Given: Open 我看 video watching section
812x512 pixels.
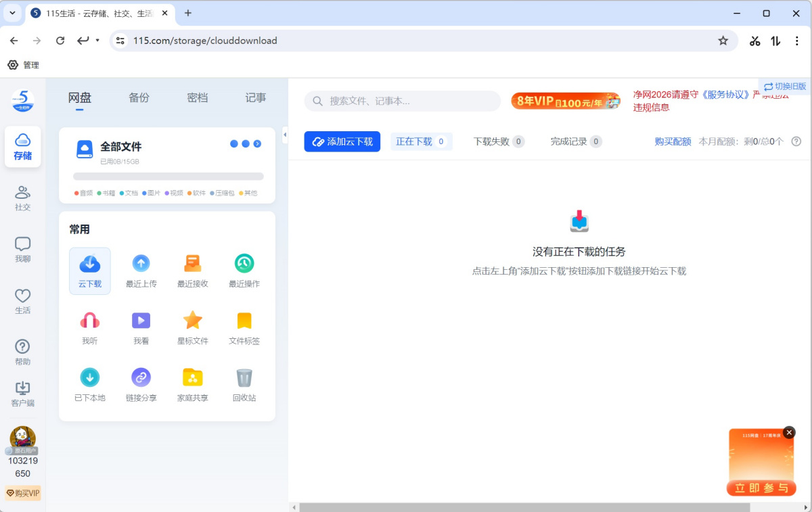Looking at the screenshot, I should tap(141, 322).
